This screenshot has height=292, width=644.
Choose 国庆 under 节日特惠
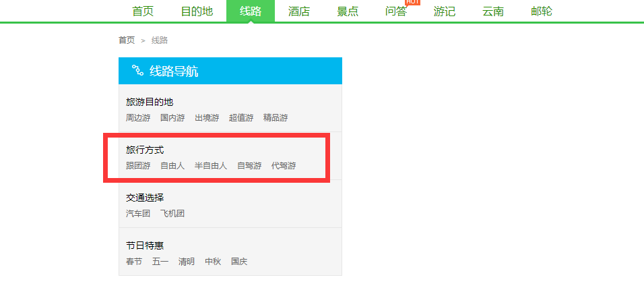[239, 262]
